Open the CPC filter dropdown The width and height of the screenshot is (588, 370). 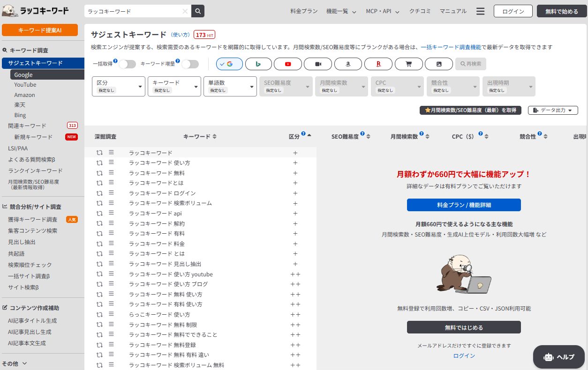pyautogui.click(x=398, y=87)
